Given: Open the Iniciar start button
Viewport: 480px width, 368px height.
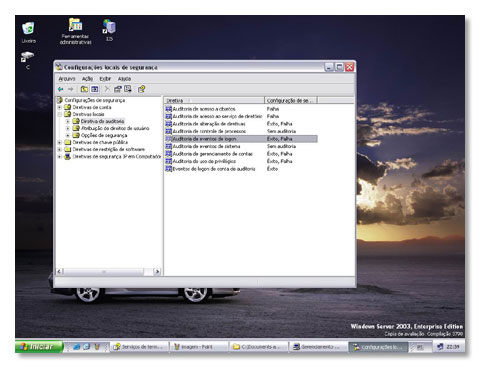Looking at the screenshot, I should point(38,347).
